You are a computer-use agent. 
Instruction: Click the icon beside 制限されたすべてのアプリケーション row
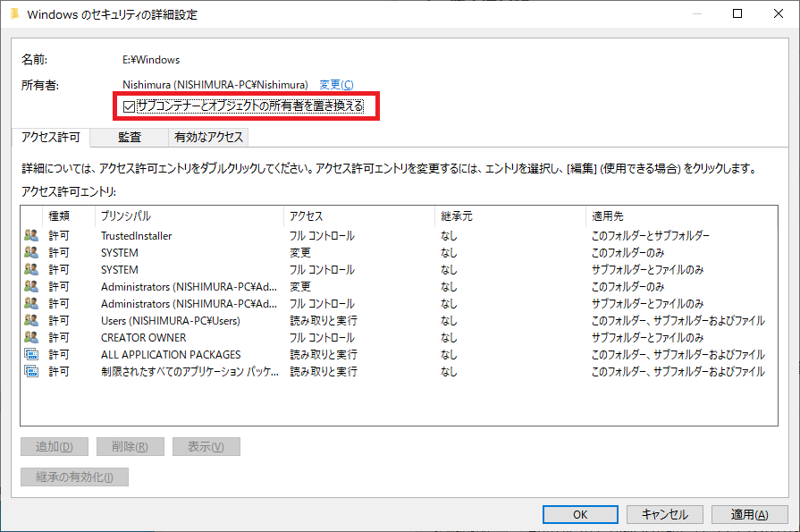[x=31, y=371]
